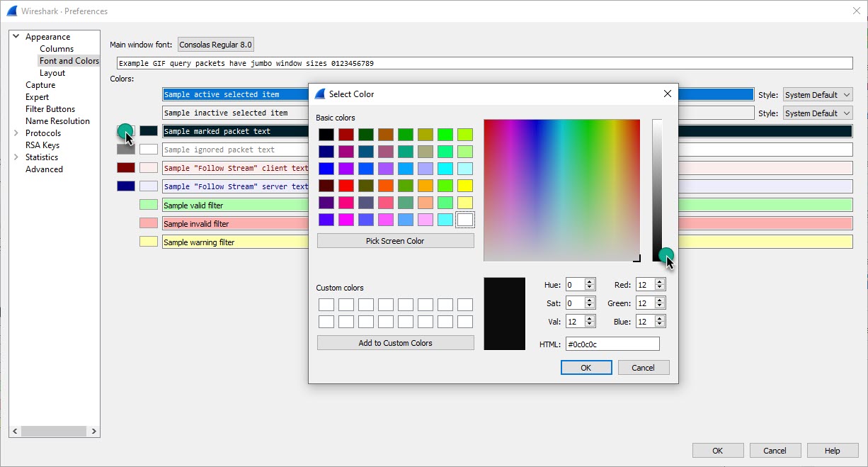Click the marked packet background color swatch
This screenshot has width=868, height=467.
[149, 131]
